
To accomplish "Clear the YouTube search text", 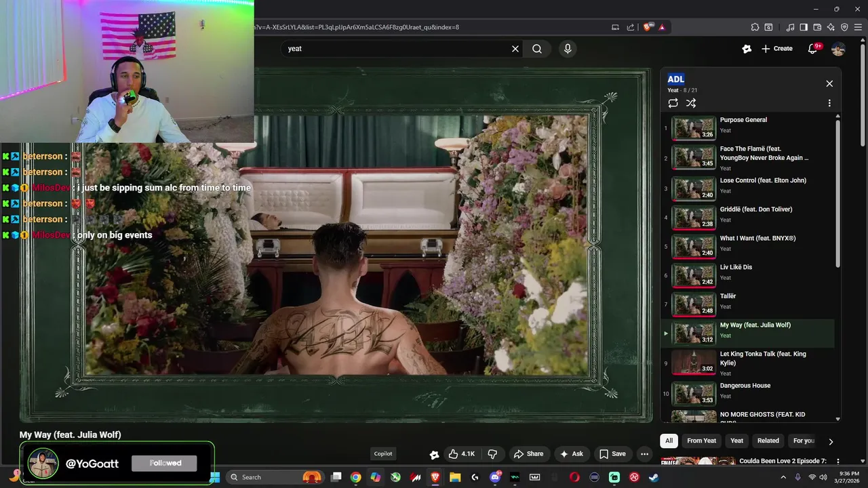I will (x=515, y=49).
